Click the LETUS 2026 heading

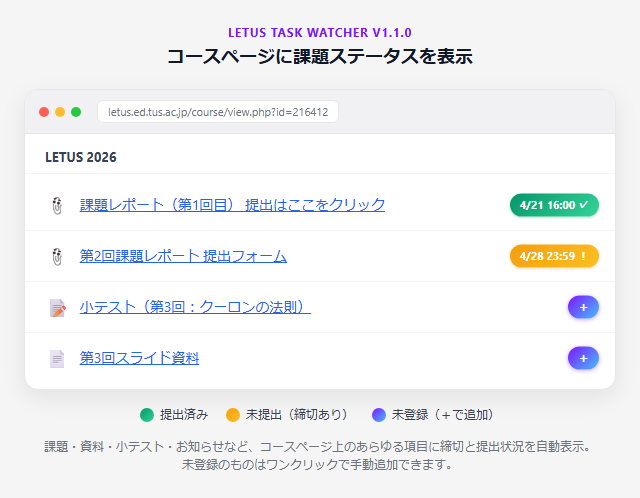(81, 157)
